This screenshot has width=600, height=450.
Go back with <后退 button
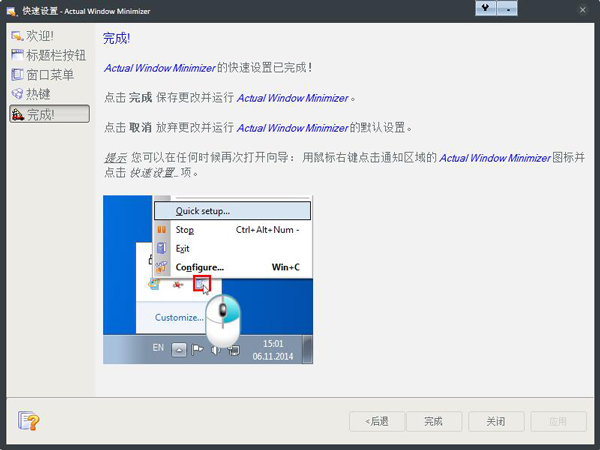coord(377,421)
